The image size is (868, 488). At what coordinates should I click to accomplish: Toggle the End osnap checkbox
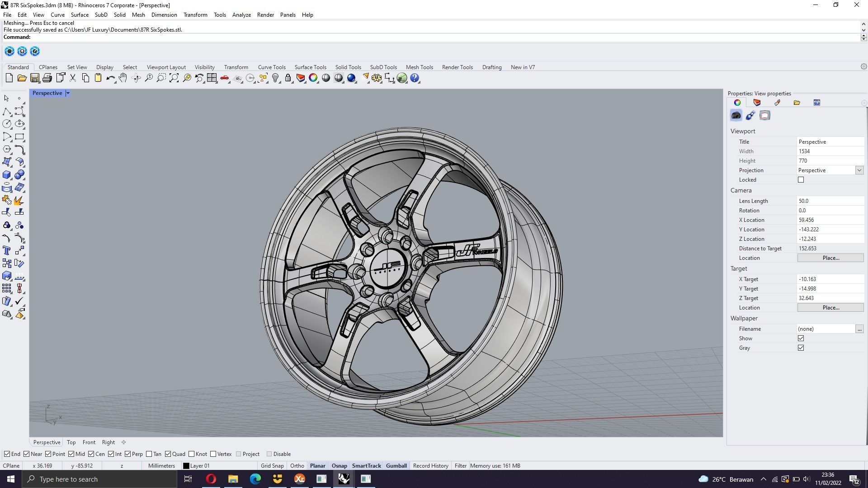pyautogui.click(x=7, y=454)
